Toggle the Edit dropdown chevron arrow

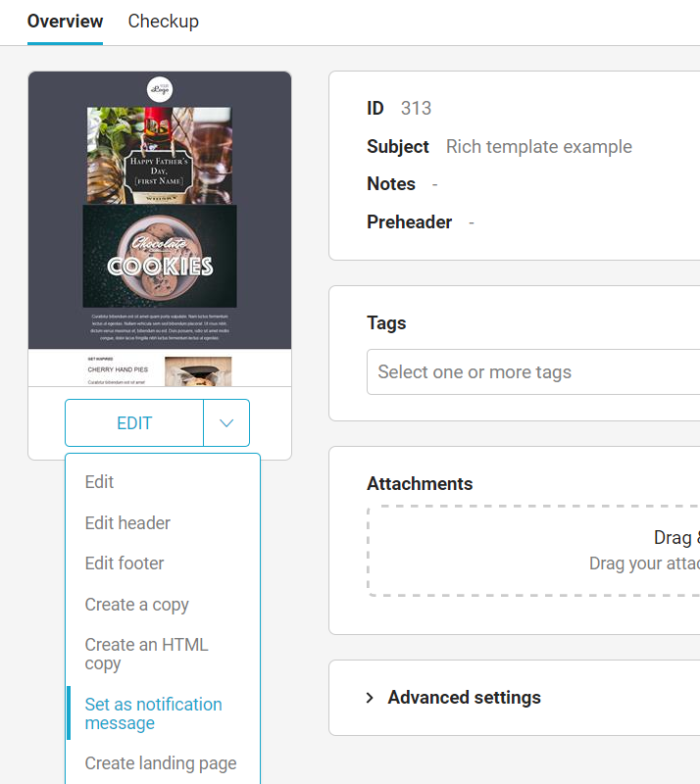tap(226, 423)
